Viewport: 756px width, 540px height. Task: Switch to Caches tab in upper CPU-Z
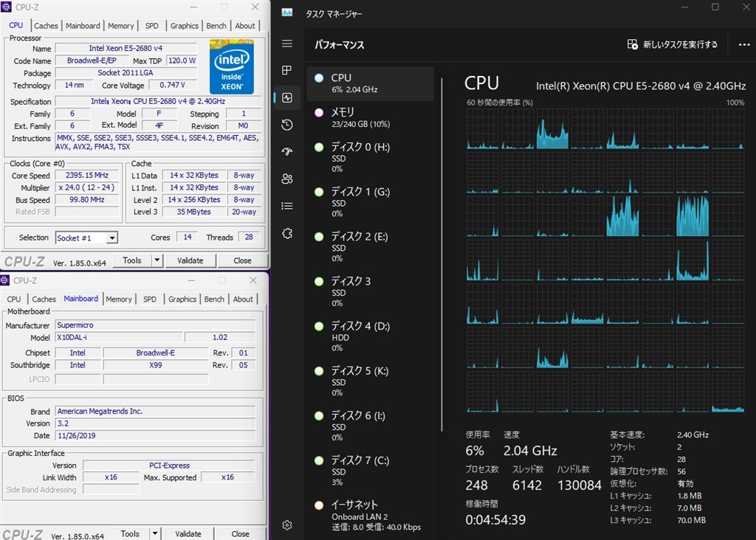tap(46, 26)
